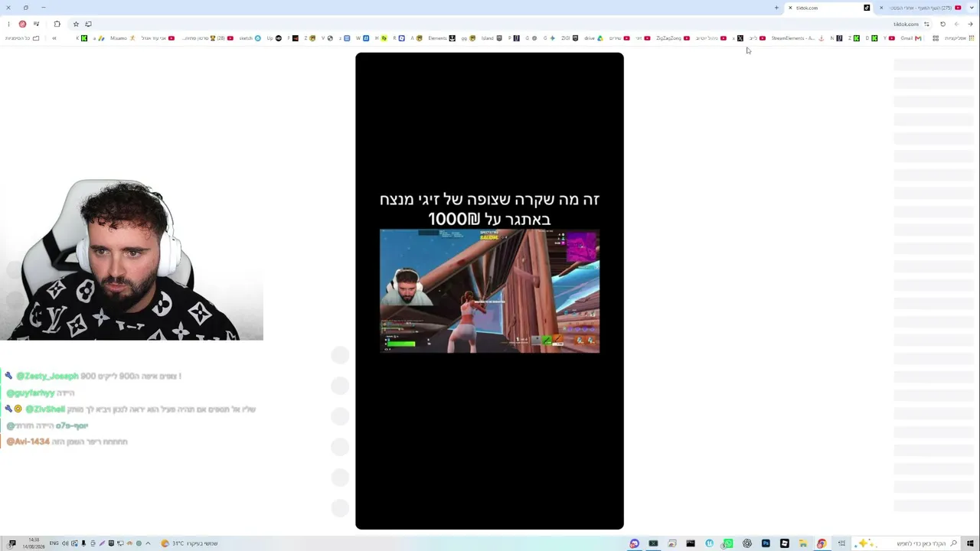
Task: Reload the page with the refresh icon
Action: coord(942,24)
